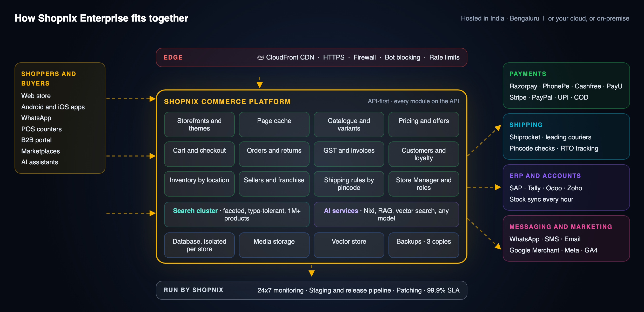The height and width of the screenshot is (312, 644).
Task: Select the Cart and checkout box
Action: pos(199,154)
